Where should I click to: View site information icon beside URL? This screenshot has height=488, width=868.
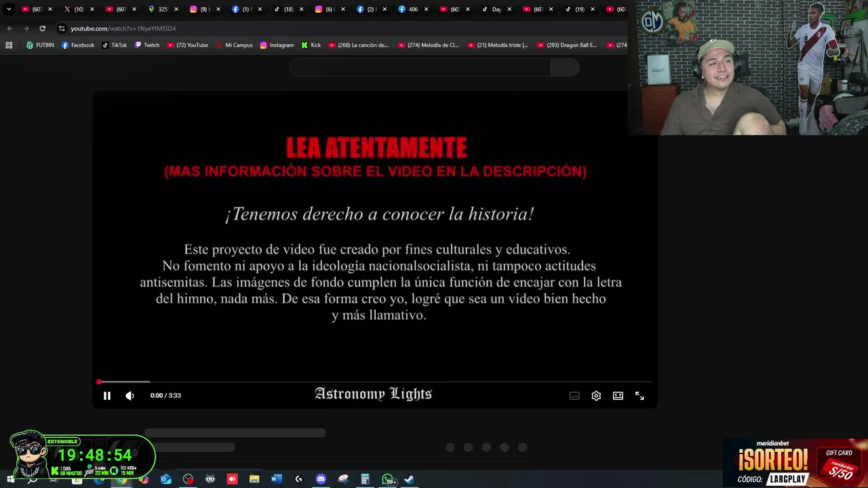pyautogui.click(x=62, y=28)
